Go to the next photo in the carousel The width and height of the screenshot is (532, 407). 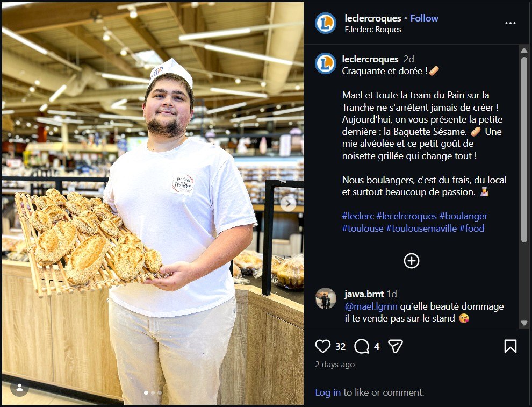click(x=289, y=203)
